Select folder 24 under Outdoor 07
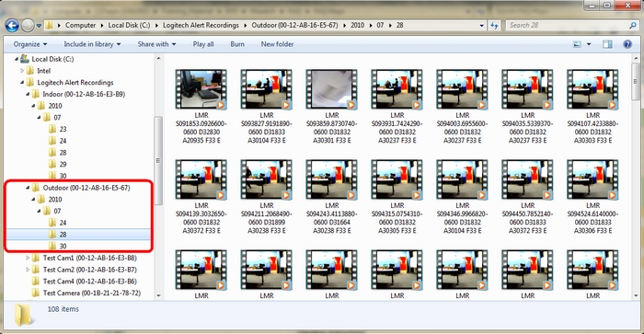The height and width of the screenshot is (334, 644). [x=63, y=223]
